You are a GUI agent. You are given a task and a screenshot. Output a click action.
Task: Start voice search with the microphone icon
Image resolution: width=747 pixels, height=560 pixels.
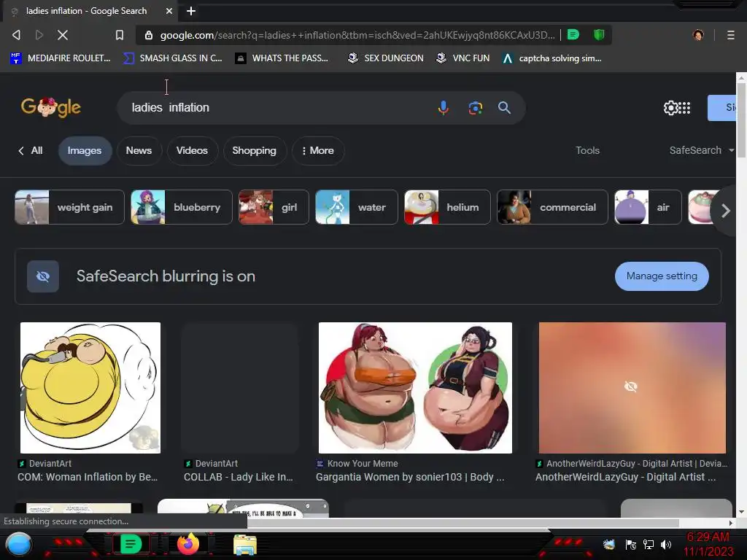[443, 108]
